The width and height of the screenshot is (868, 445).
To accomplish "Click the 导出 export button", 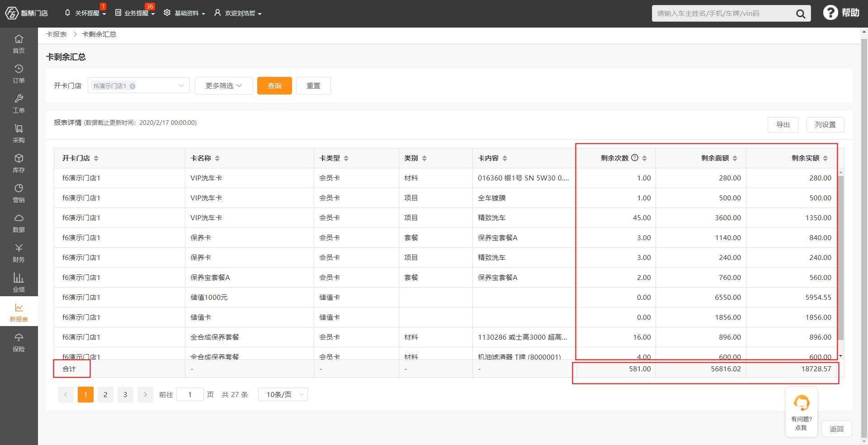I will pyautogui.click(x=783, y=124).
